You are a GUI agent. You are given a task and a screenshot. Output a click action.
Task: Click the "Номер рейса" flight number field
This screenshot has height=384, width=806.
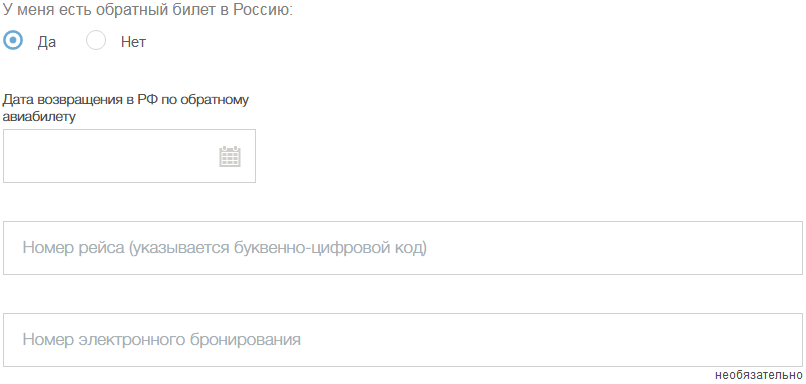tap(403, 248)
